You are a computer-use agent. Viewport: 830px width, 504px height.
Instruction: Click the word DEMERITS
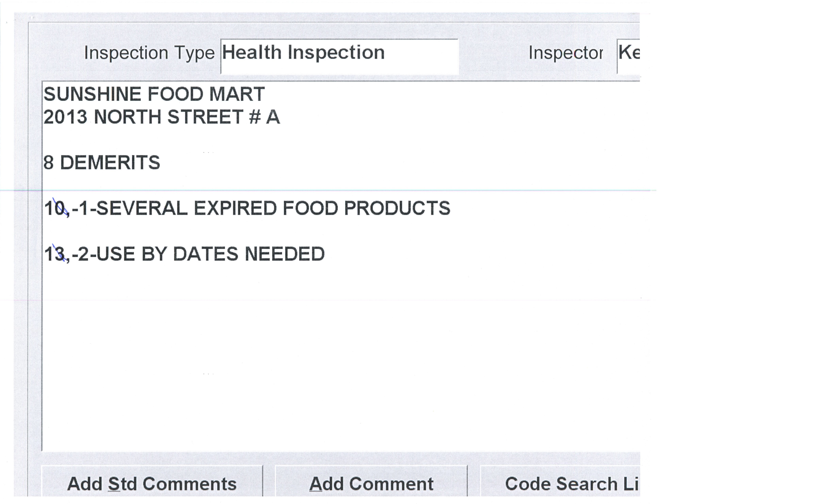point(110,163)
